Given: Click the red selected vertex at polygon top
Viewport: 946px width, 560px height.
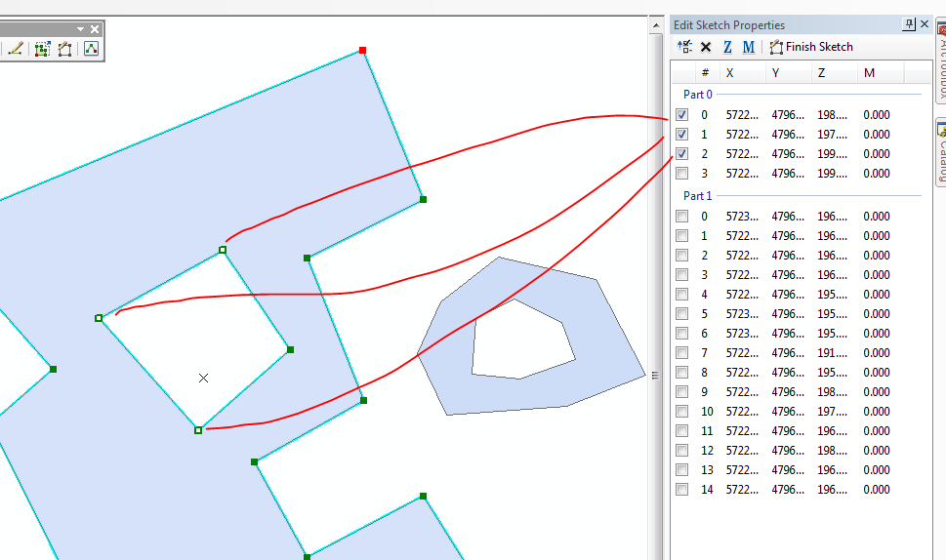Looking at the screenshot, I should (362, 50).
